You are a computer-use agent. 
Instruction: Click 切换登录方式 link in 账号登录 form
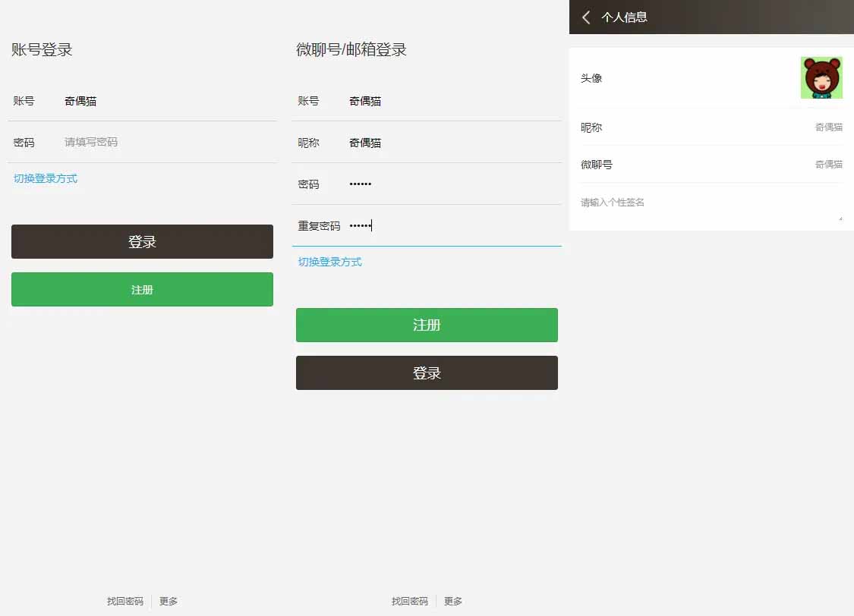pos(46,179)
